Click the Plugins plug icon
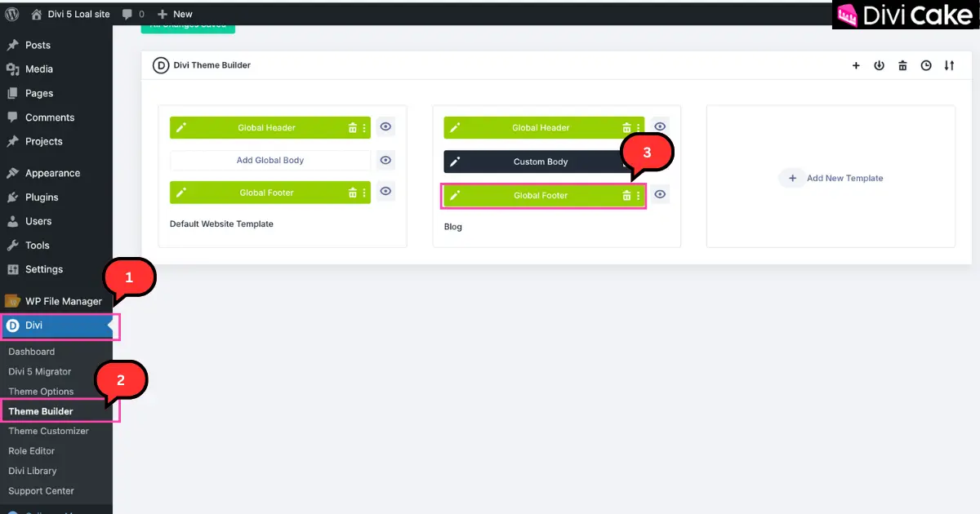The height and width of the screenshot is (514, 980). pos(12,197)
